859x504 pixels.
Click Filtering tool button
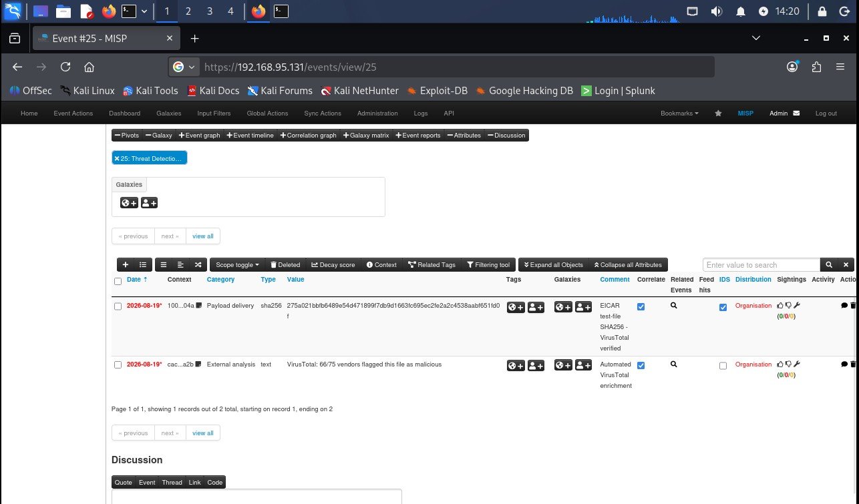point(488,264)
